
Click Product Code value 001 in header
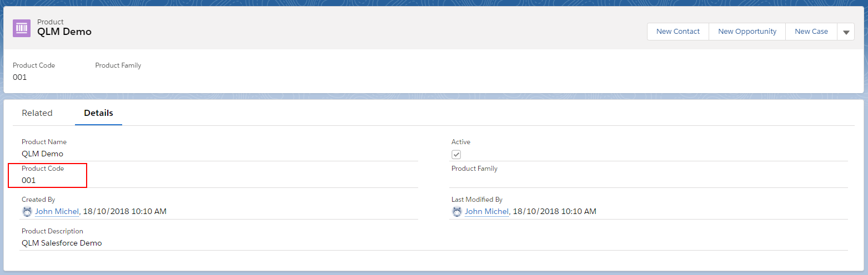click(x=20, y=77)
